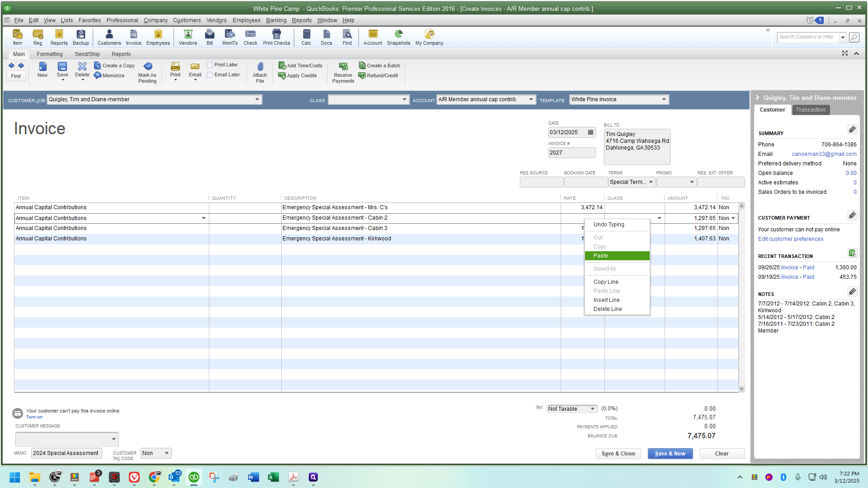Click the Backup icon

(x=81, y=37)
